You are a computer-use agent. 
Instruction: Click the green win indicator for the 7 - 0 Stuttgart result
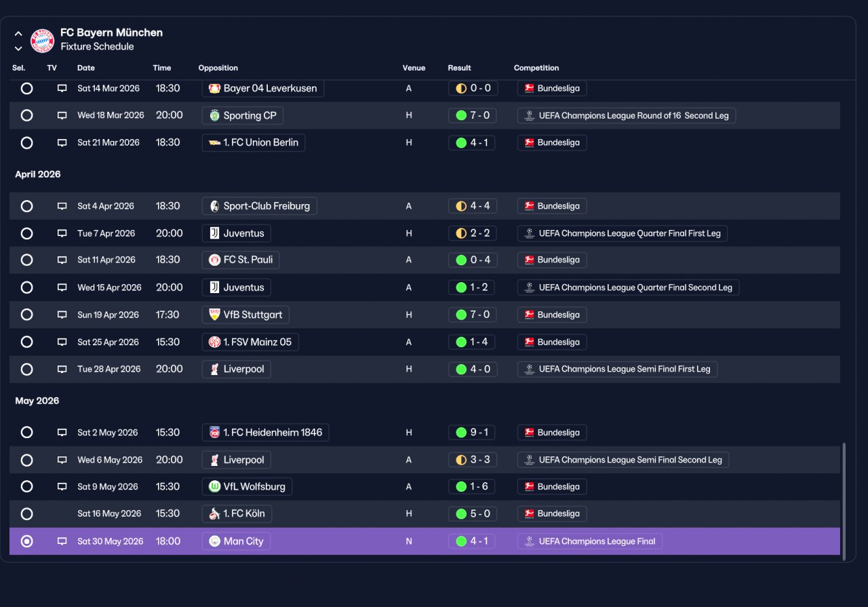pyautogui.click(x=461, y=315)
